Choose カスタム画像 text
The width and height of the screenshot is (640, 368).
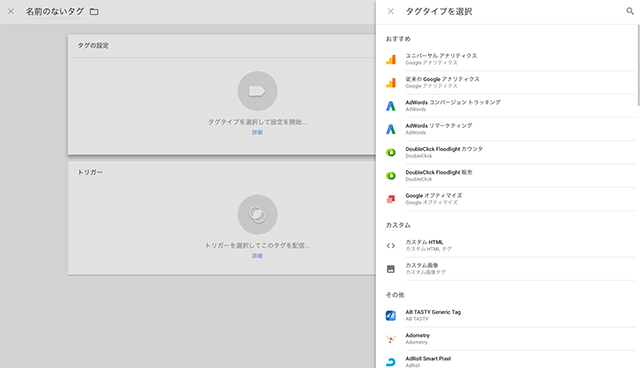422,265
